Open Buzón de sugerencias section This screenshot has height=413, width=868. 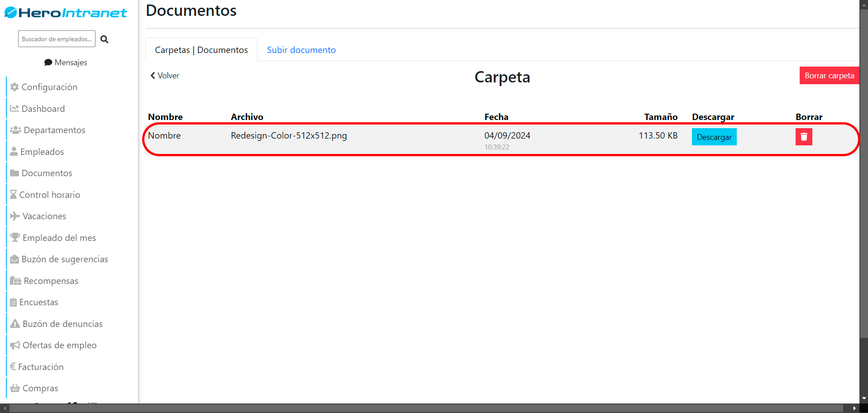tap(65, 259)
